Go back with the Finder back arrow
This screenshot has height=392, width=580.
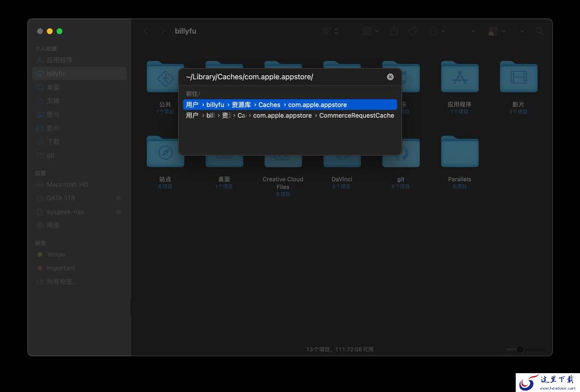coord(145,31)
